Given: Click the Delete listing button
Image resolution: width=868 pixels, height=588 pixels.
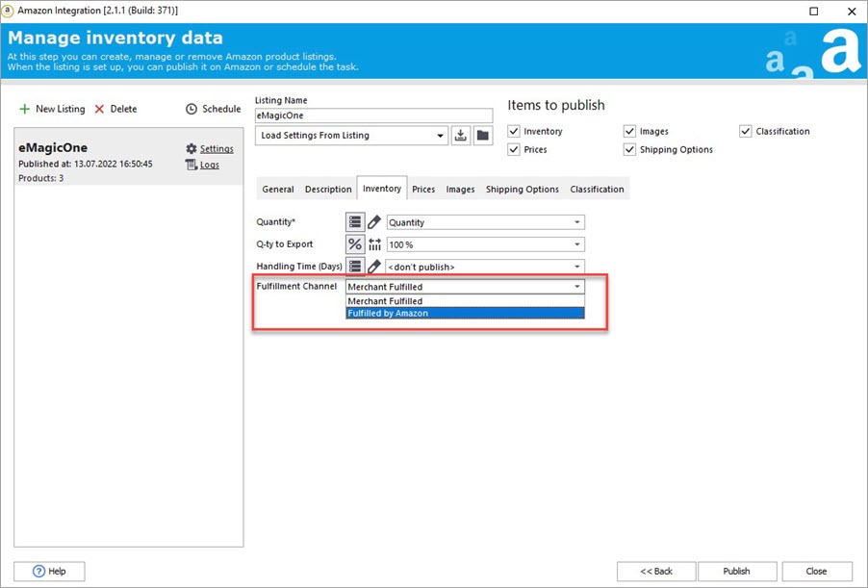Looking at the screenshot, I should tap(115, 109).
